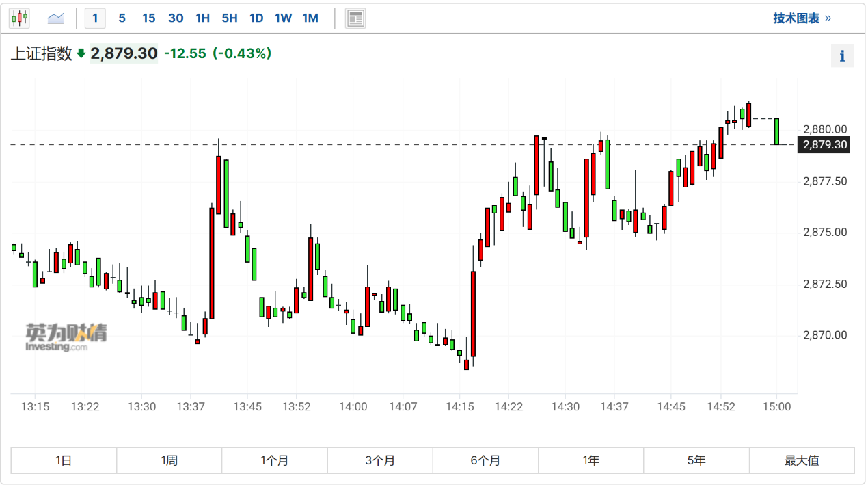Open the 技术图表 link

pyautogui.click(x=802, y=18)
